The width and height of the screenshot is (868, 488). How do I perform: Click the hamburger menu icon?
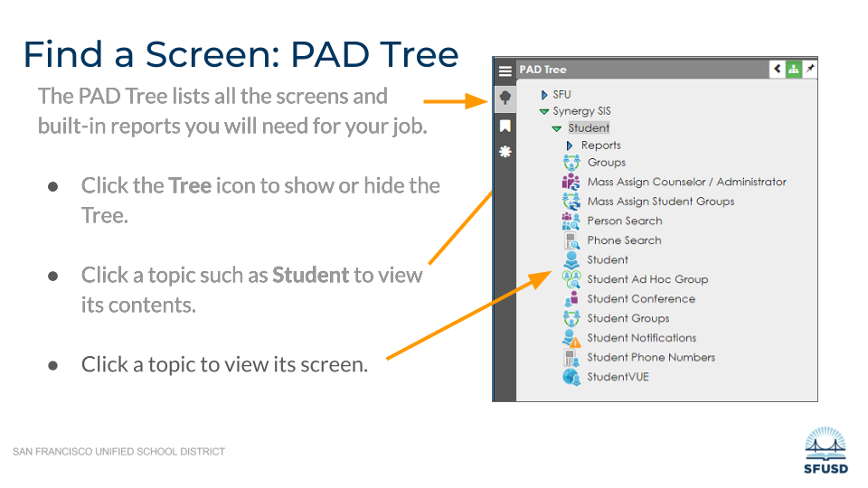click(505, 70)
